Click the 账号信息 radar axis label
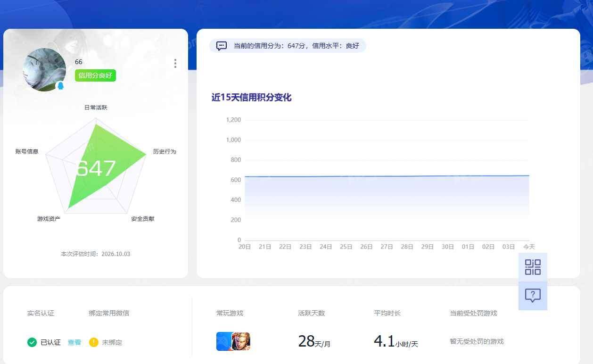 click(x=27, y=151)
